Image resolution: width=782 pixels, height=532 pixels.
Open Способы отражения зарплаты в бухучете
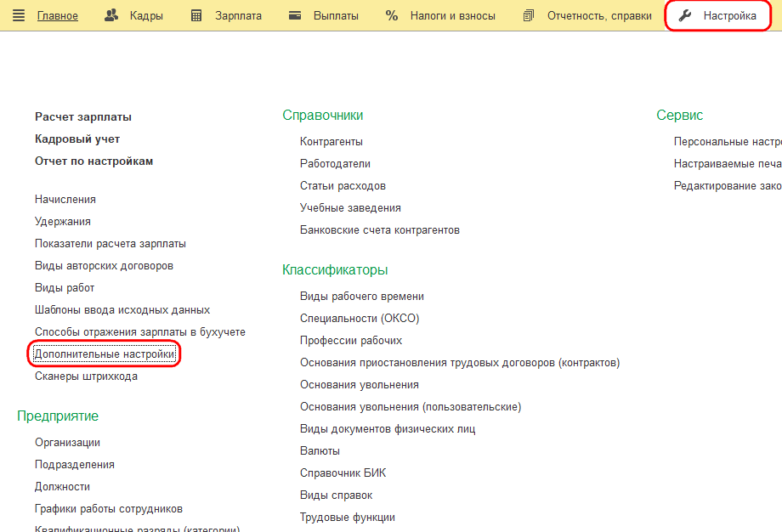(x=140, y=332)
